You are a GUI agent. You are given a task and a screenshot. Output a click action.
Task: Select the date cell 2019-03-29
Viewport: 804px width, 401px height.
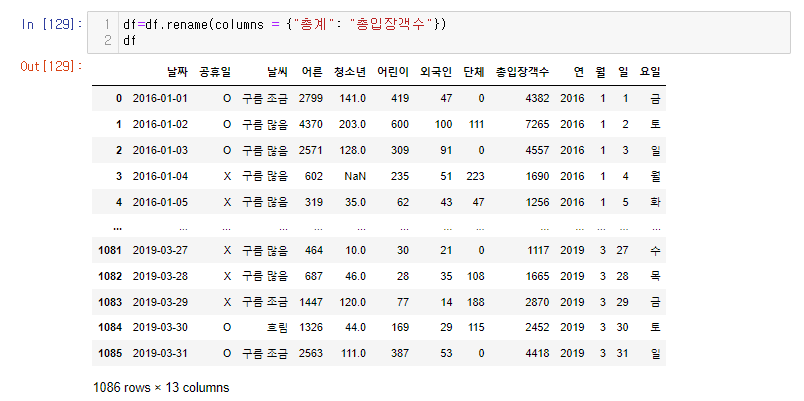pyautogui.click(x=160, y=302)
